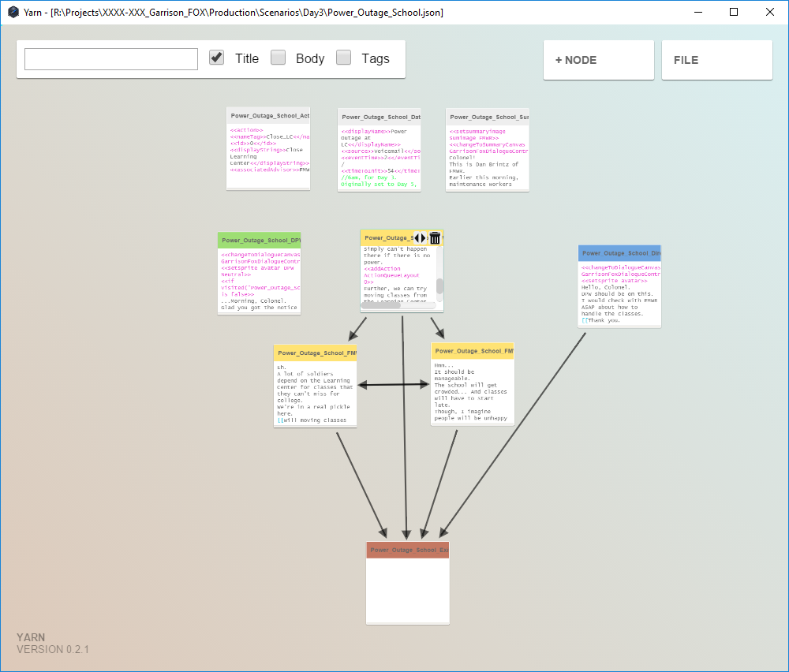789x672 pixels.
Task: Click the trash icon on the selected node
Action: [x=435, y=238]
